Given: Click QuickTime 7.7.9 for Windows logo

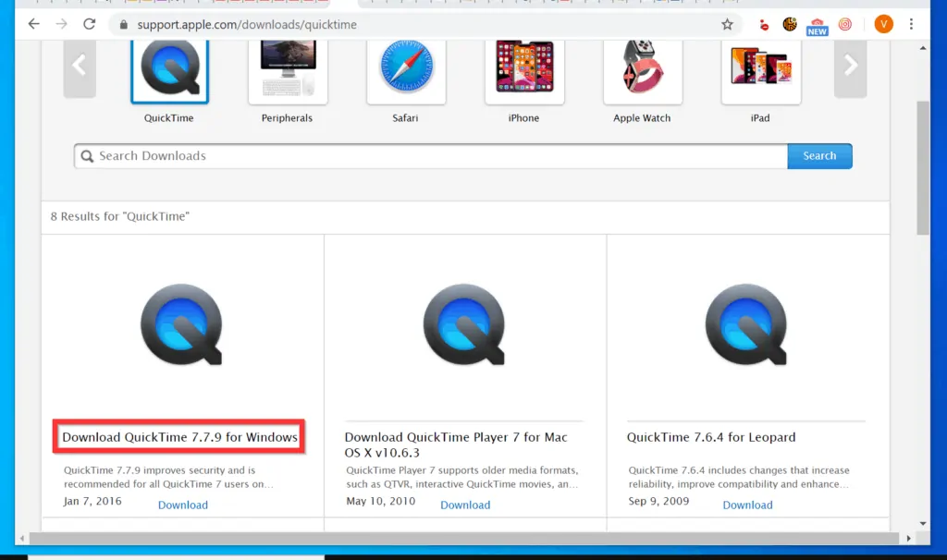Looking at the screenshot, I should coord(182,324).
